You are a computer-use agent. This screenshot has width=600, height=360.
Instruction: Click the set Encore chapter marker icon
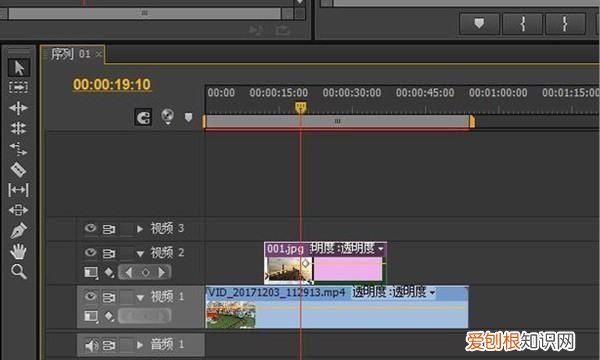click(167, 116)
